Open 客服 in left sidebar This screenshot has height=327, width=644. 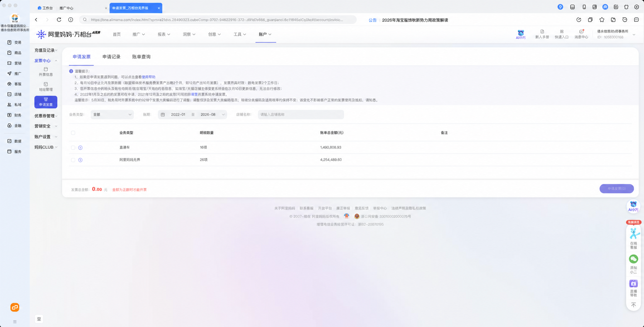14,84
